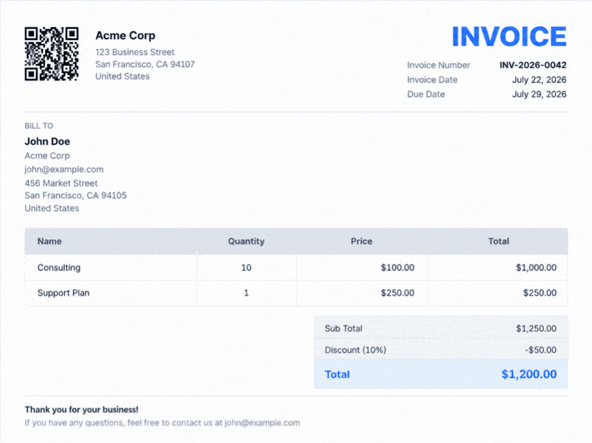Screen dimensions: 592x443
Task: Click the 'Sub Total' label
Action: [x=343, y=329]
